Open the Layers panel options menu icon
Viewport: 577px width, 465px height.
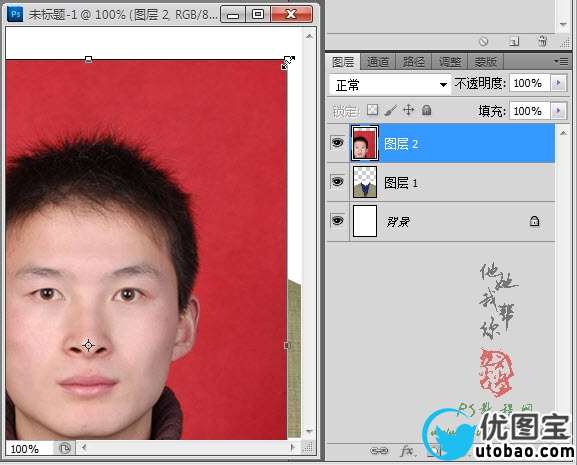562,61
